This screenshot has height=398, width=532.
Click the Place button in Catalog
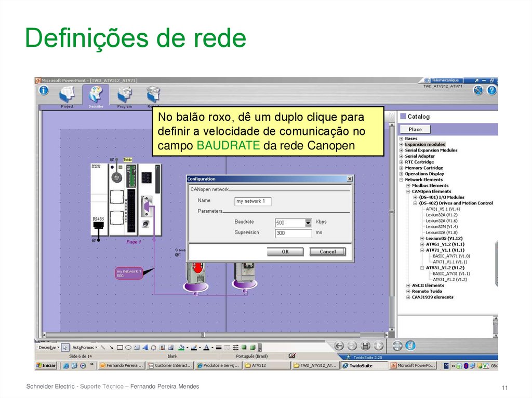(x=415, y=130)
